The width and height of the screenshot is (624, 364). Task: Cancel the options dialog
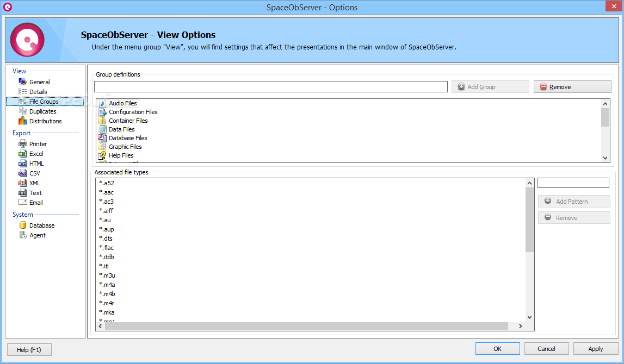pyautogui.click(x=546, y=348)
